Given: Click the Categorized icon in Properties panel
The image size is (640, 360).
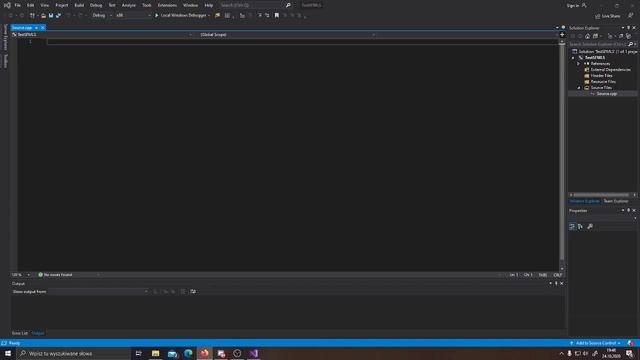Looking at the screenshot, I should (x=572, y=227).
